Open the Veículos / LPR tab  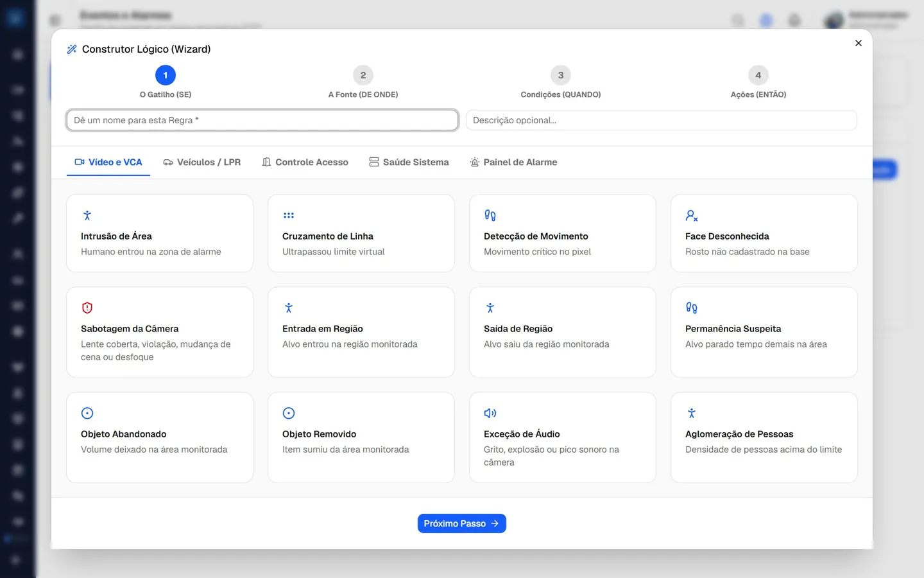tap(202, 162)
